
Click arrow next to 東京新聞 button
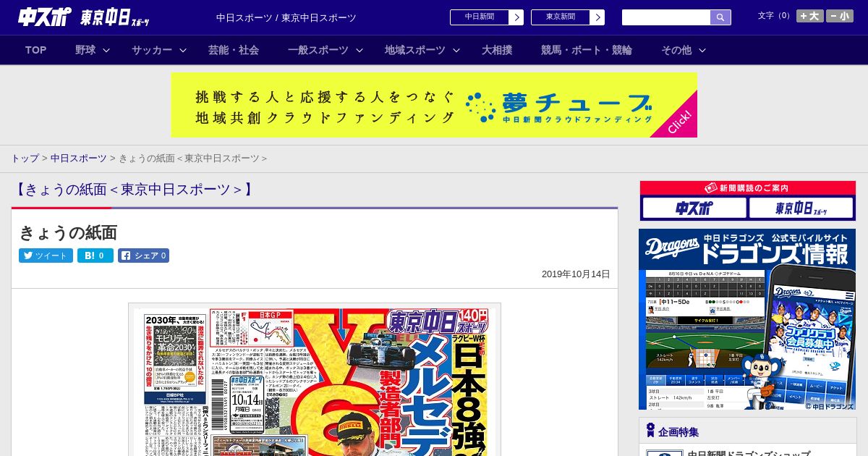click(x=597, y=17)
